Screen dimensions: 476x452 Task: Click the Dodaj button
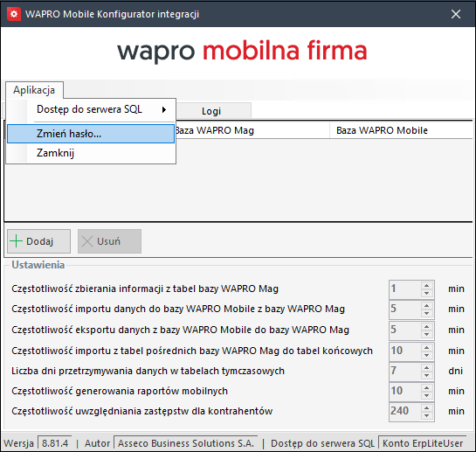[x=38, y=241]
